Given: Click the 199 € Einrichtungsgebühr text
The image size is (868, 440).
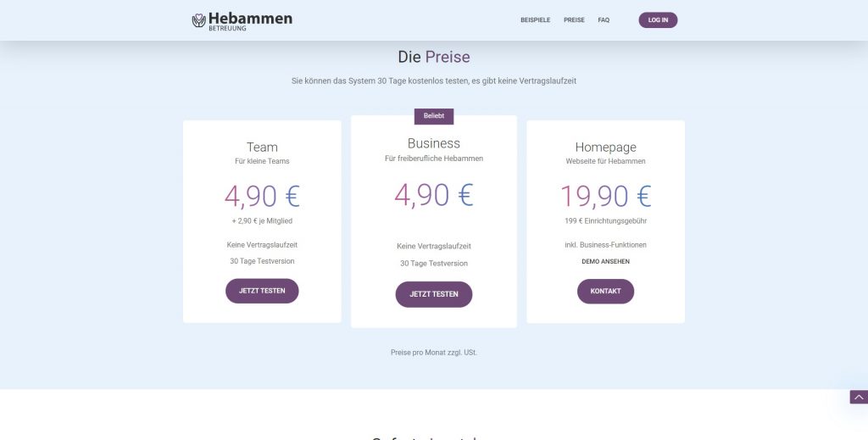Looking at the screenshot, I should [605, 221].
